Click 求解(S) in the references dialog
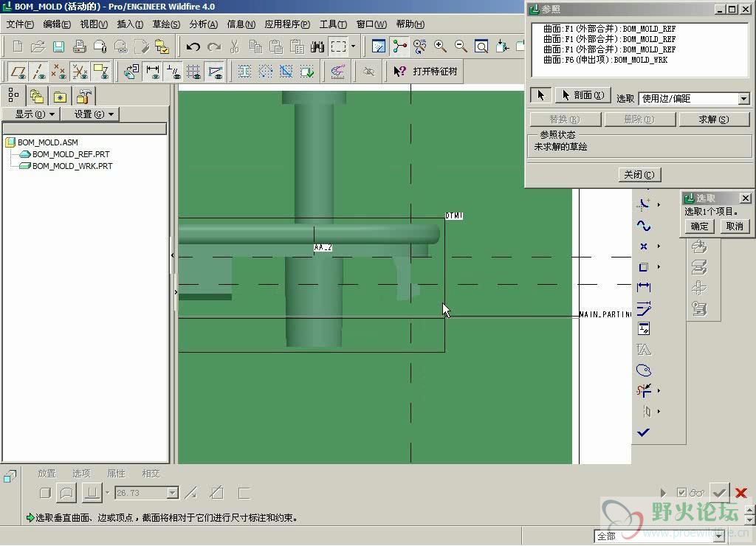The width and height of the screenshot is (756, 546). [714, 119]
